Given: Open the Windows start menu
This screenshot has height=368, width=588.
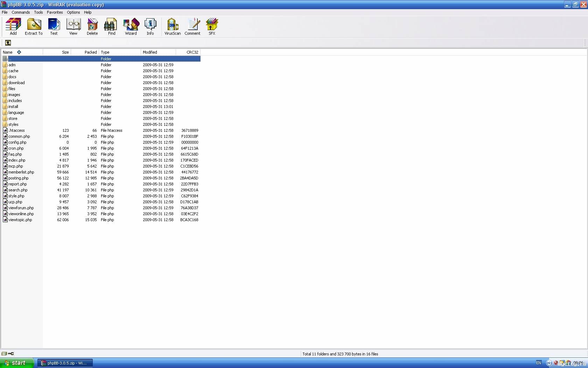Looking at the screenshot, I should pos(17,363).
